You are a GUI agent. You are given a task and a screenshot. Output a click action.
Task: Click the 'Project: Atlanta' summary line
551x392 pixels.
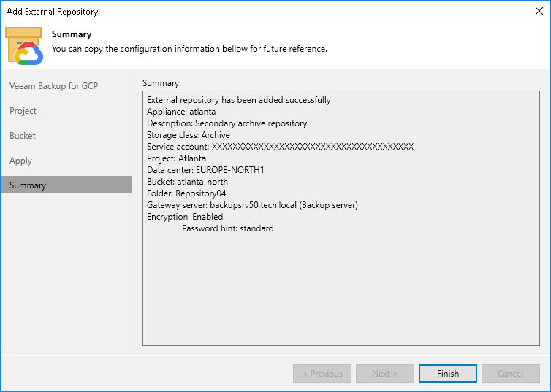[x=176, y=158]
